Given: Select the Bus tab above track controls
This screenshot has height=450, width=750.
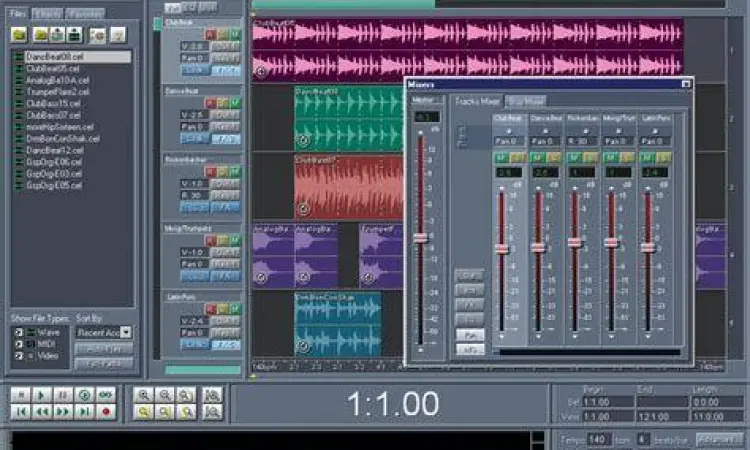Looking at the screenshot, I should [207, 8].
